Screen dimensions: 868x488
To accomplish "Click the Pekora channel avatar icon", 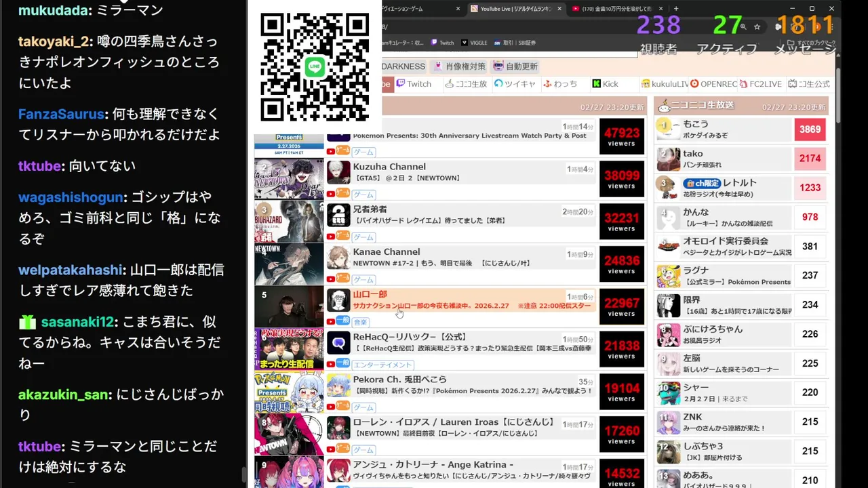I will coord(338,386).
